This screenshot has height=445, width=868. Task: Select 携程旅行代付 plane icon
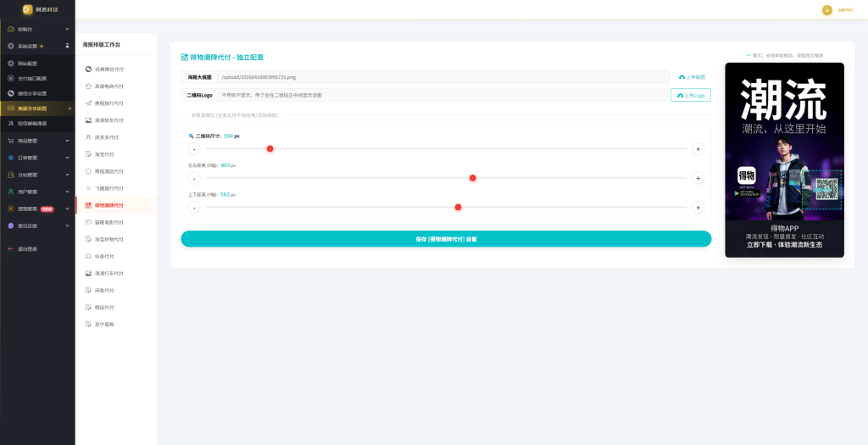click(x=88, y=103)
